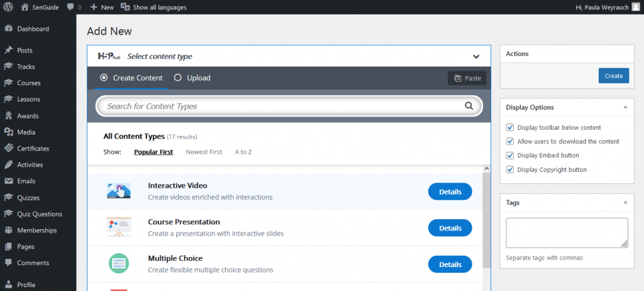Collapse the Display Options panel

point(625,107)
